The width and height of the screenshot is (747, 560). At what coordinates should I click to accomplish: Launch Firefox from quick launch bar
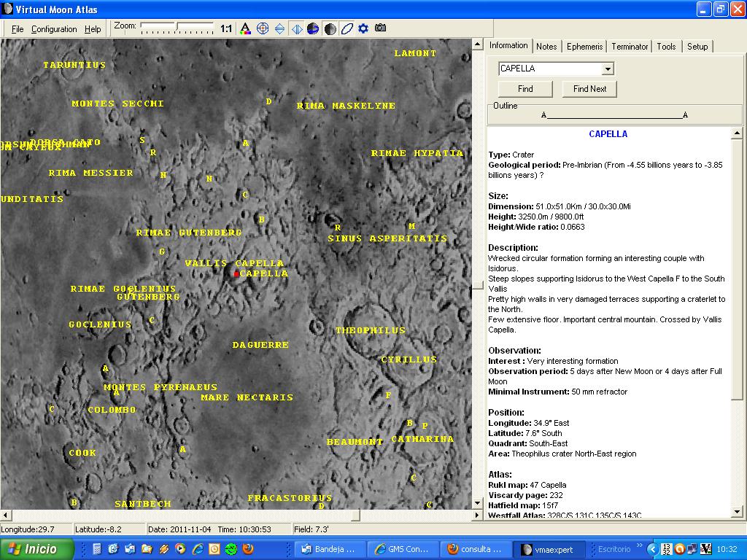[248, 549]
